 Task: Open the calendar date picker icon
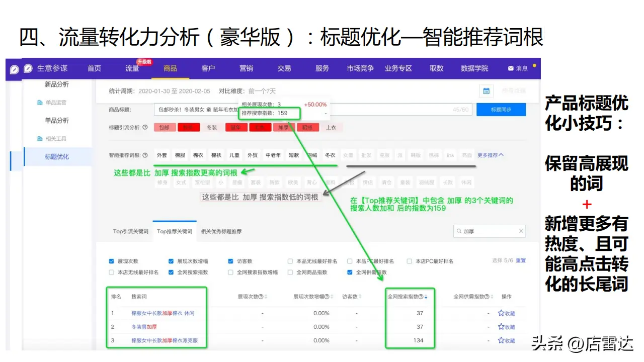tap(486, 91)
